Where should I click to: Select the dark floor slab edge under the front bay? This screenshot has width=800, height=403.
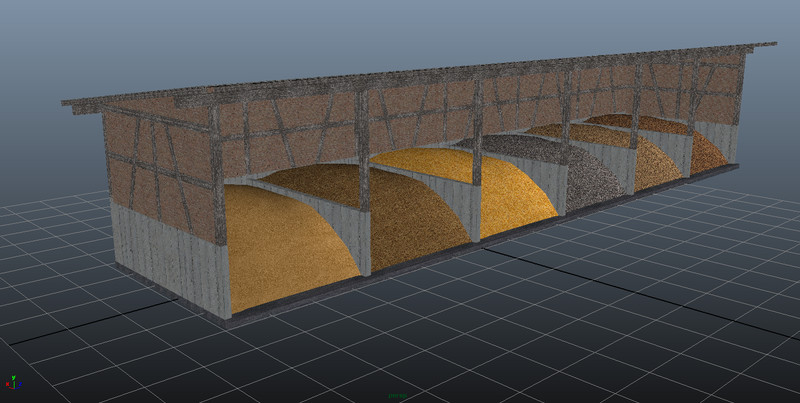pos(300,308)
